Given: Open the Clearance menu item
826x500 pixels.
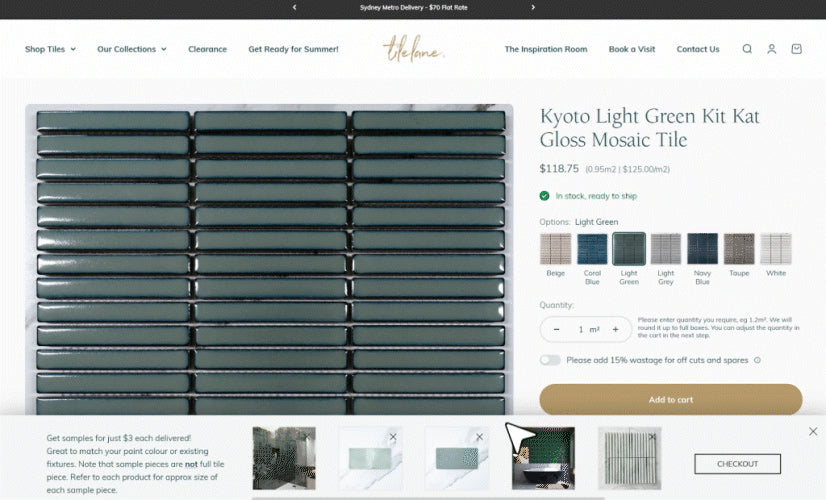Looking at the screenshot, I should coord(207,49).
